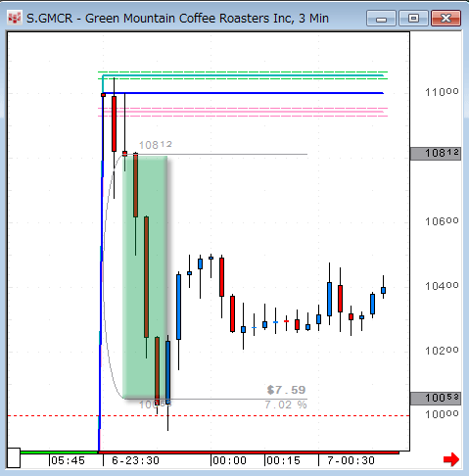The width and height of the screenshot is (469, 476).
Task: Click the 110.00 price axis label
Action: (442, 92)
